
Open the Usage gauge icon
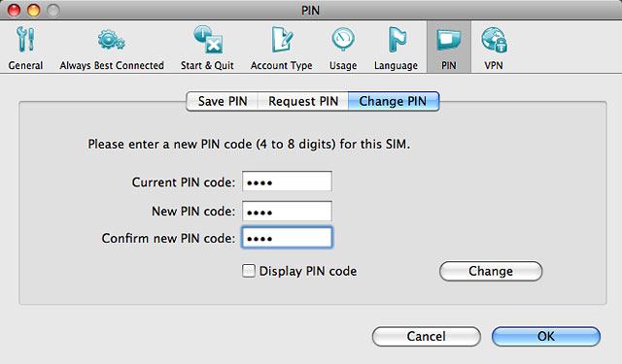pyautogui.click(x=343, y=40)
